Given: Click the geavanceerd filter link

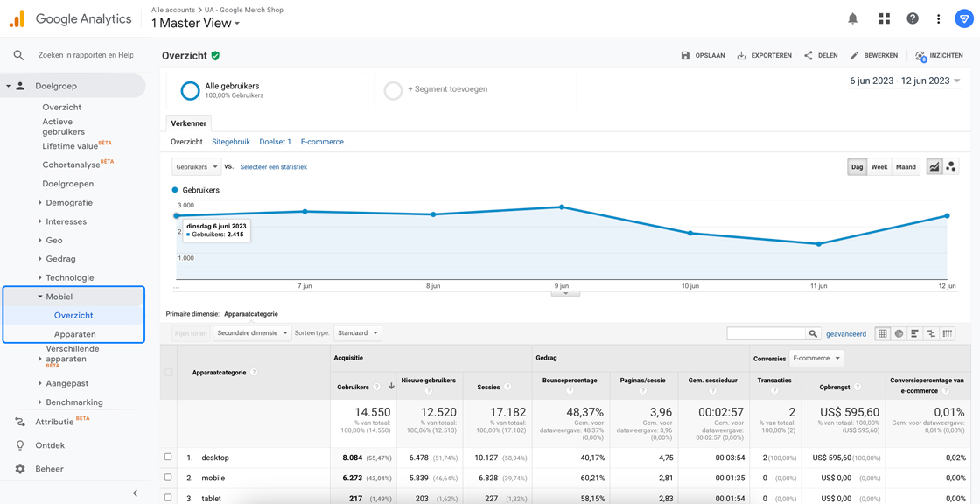Looking at the screenshot, I should click(x=846, y=333).
